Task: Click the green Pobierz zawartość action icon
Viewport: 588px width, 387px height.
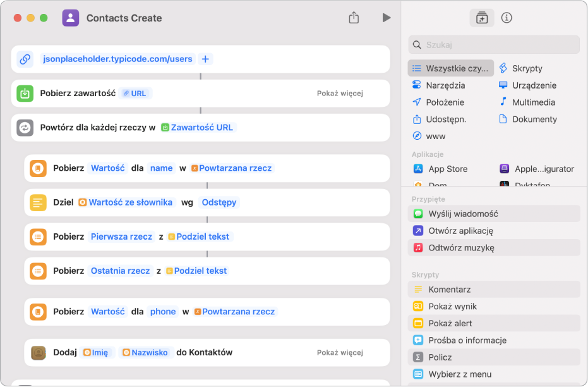Action: click(25, 94)
